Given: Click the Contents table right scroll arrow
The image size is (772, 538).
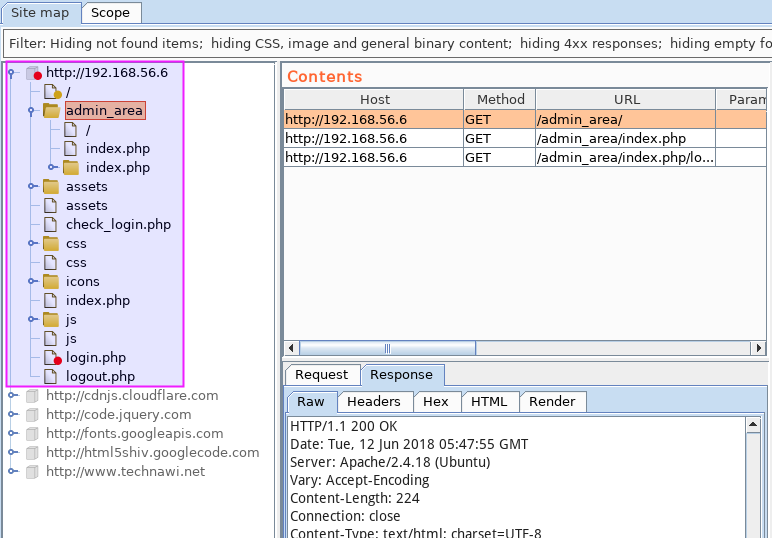Looking at the screenshot, I should (x=759, y=348).
